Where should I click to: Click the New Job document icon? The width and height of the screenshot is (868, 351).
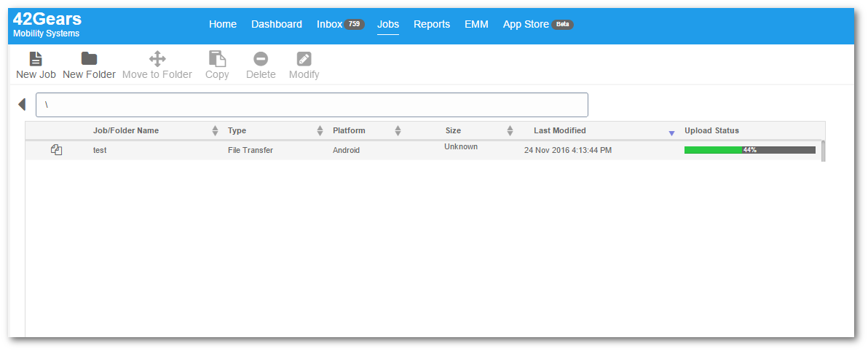click(x=36, y=59)
